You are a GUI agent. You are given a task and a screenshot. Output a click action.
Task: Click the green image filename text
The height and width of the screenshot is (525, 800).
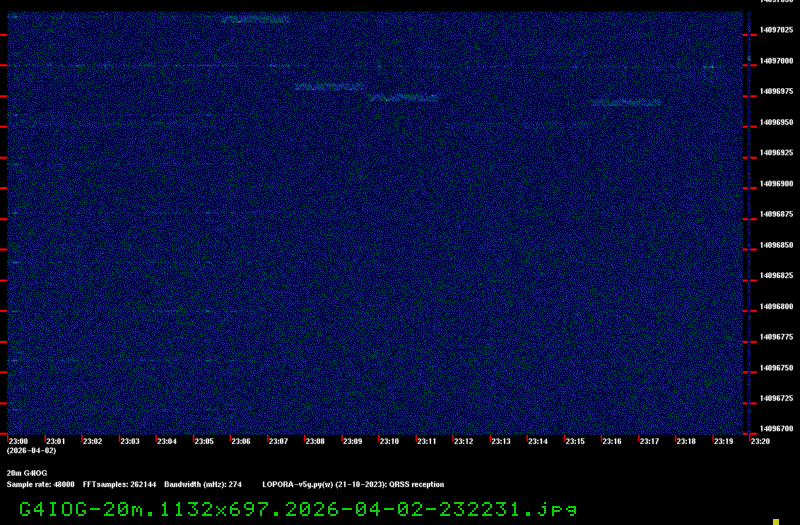point(298,508)
